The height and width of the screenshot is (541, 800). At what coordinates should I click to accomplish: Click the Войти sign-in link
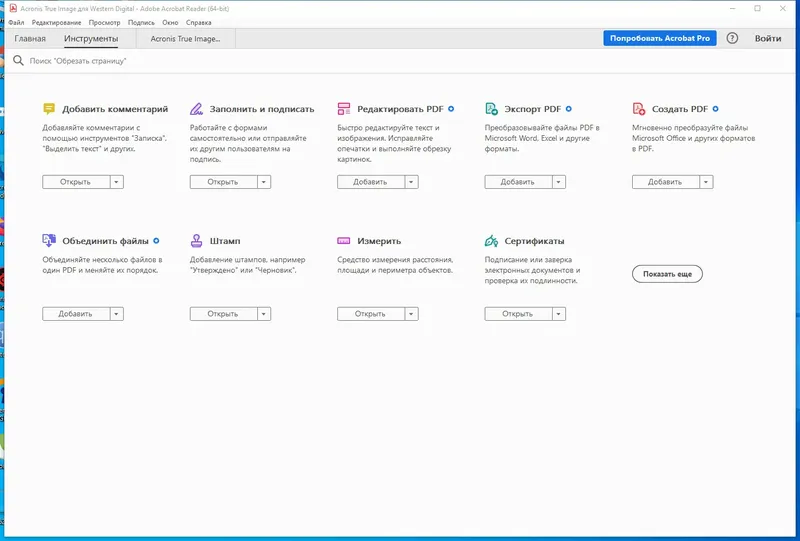click(768, 38)
